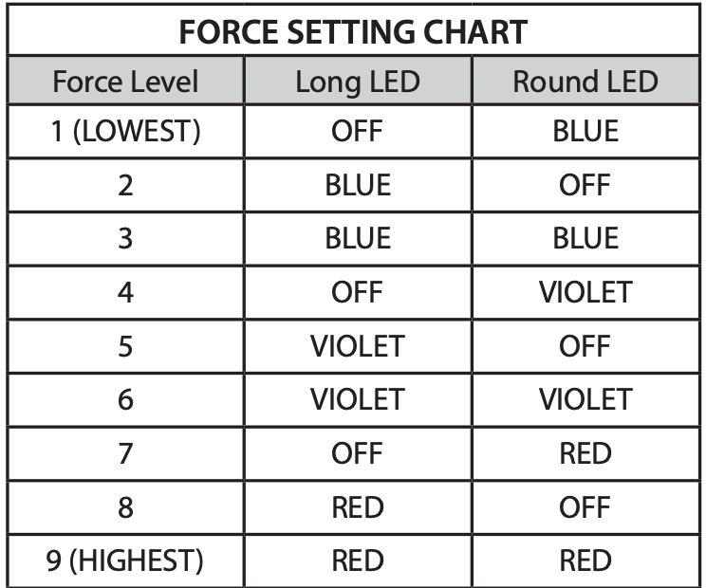Image resolution: width=706 pixels, height=588 pixels.
Task: Select Long LED BLUE cell for level 3
Action: (x=357, y=238)
